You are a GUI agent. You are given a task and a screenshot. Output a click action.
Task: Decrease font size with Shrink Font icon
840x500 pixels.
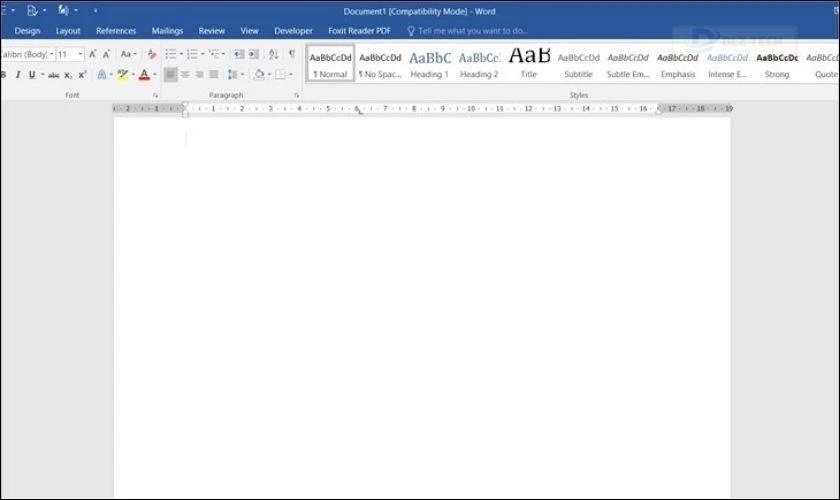point(106,54)
